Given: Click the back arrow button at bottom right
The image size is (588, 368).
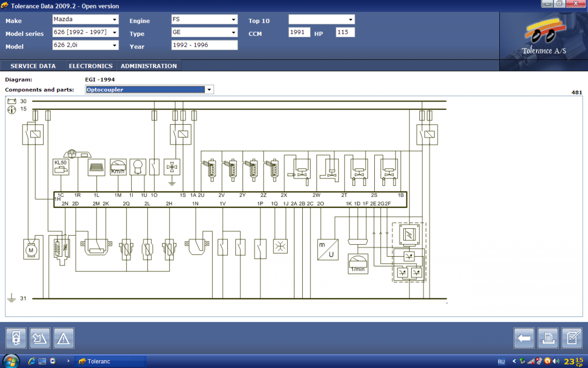Looking at the screenshot, I should 524,338.
